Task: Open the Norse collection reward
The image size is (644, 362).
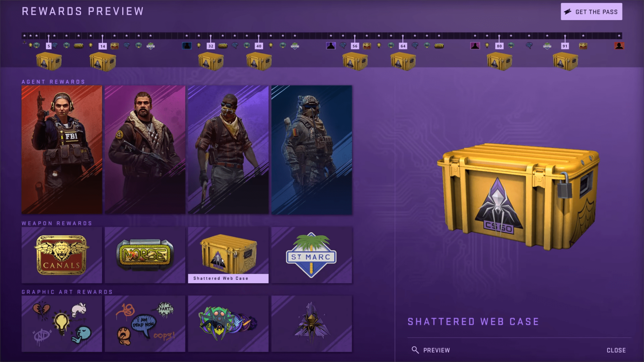Action: (145, 255)
